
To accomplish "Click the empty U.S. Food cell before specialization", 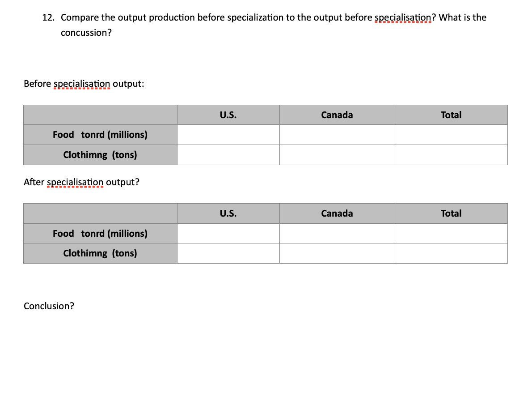I will (228, 135).
